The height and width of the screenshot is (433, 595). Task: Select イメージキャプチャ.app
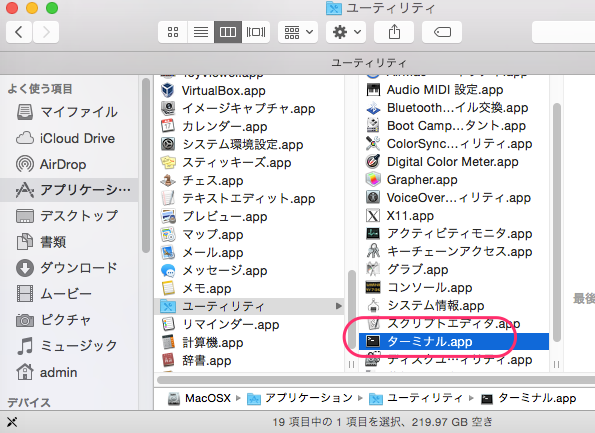click(250, 109)
